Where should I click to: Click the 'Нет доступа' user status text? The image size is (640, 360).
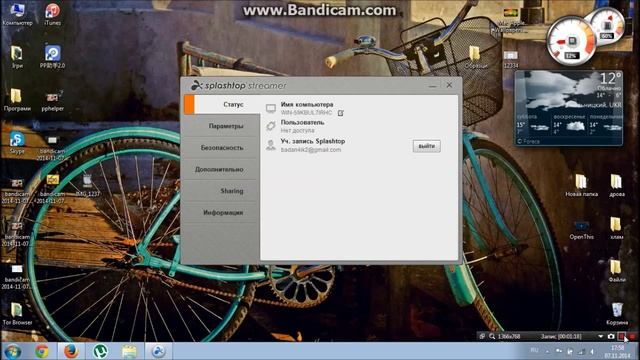297,131
